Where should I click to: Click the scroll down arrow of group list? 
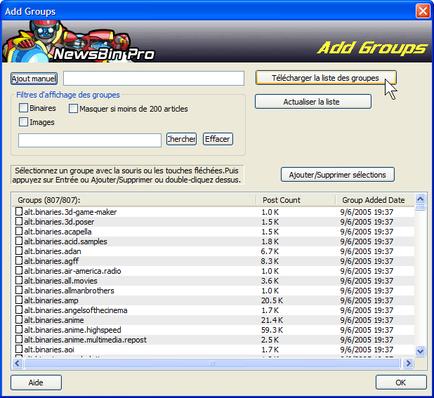420,351
